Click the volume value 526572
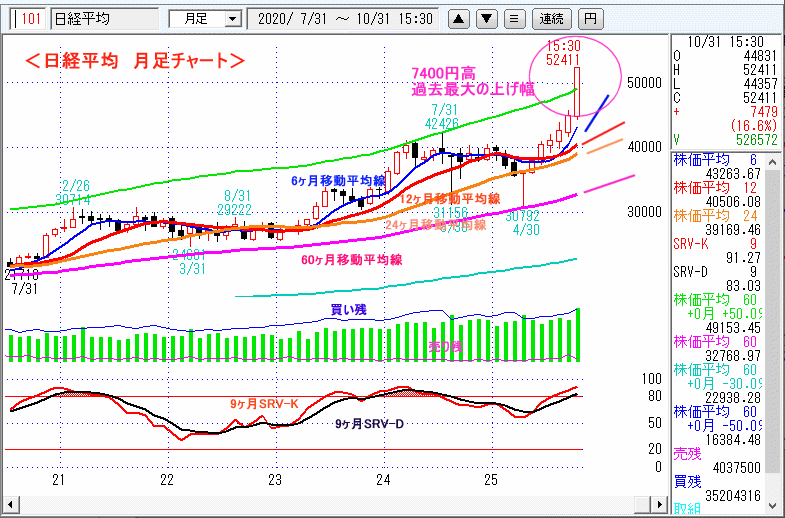This screenshot has height=518, width=785. [x=756, y=140]
